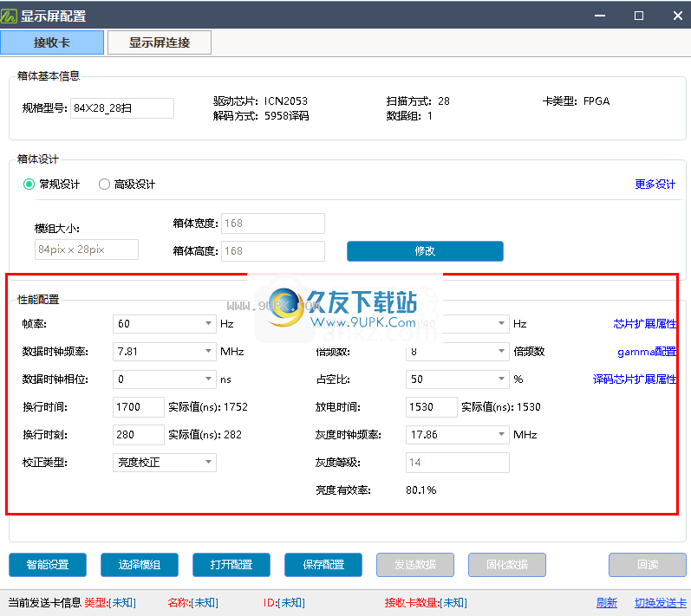691x616 pixels.
Task: Select the 亮度有效率 value 80.1%
Action: coord(420,490)
